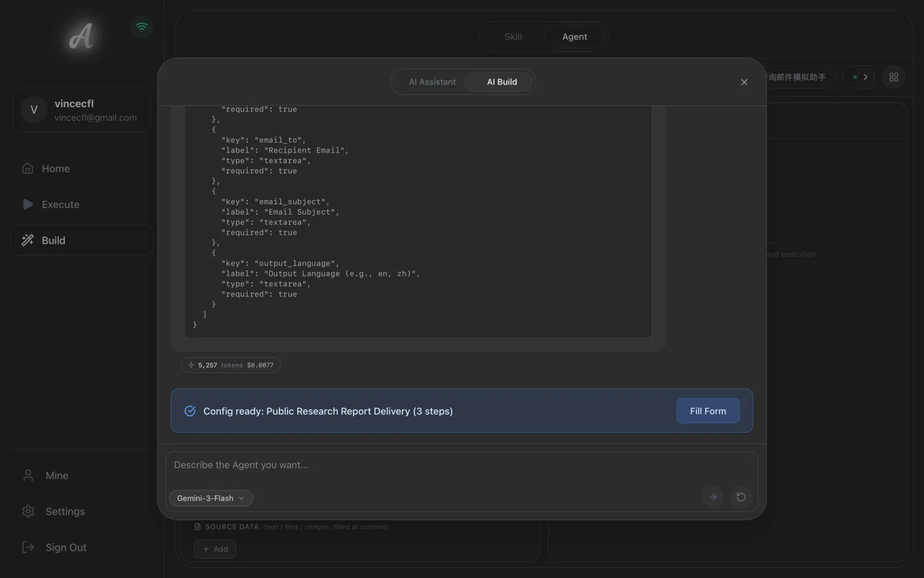Open the vincecfl user profile card
Viewport: 924px width, 578px height.
(81, 110)
